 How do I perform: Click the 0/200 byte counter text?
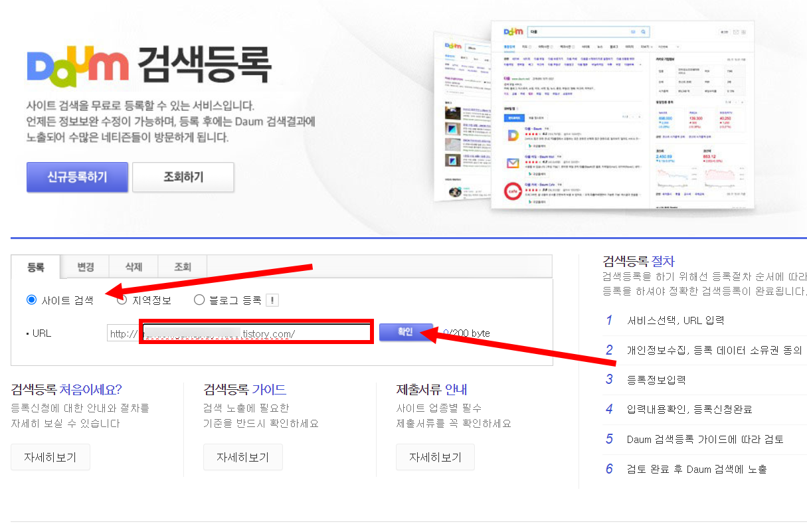point(467,333)
